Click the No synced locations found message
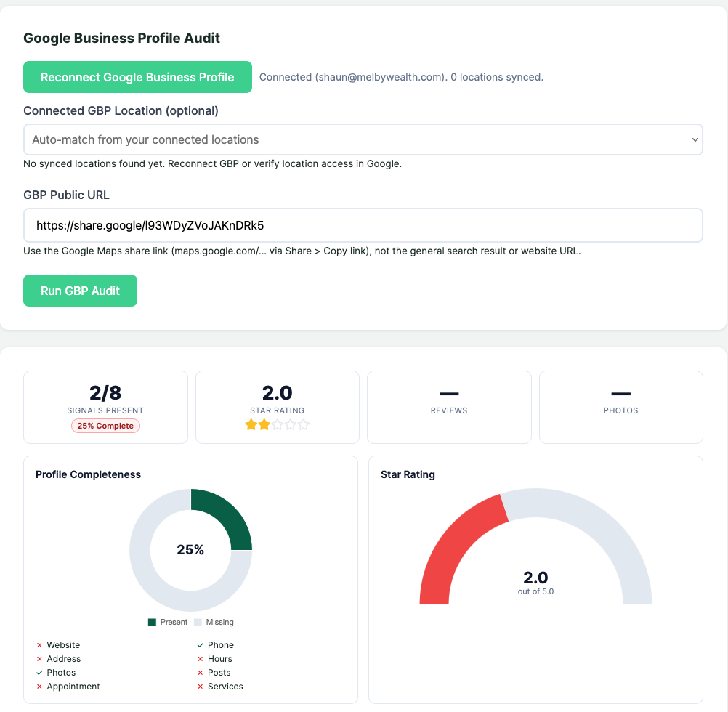The width and height of the screenshot is (728, 712). coord(213,164)
